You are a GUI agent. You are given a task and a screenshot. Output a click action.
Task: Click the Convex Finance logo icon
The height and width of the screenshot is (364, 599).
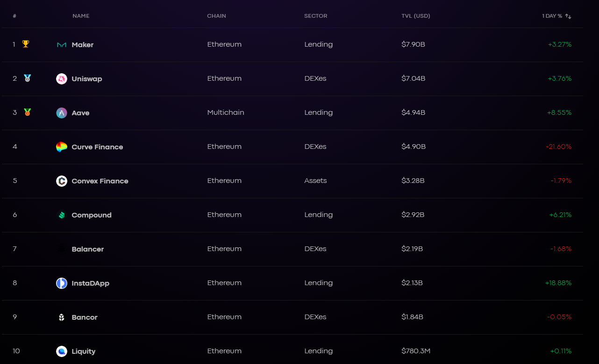[x=62, y=181]
